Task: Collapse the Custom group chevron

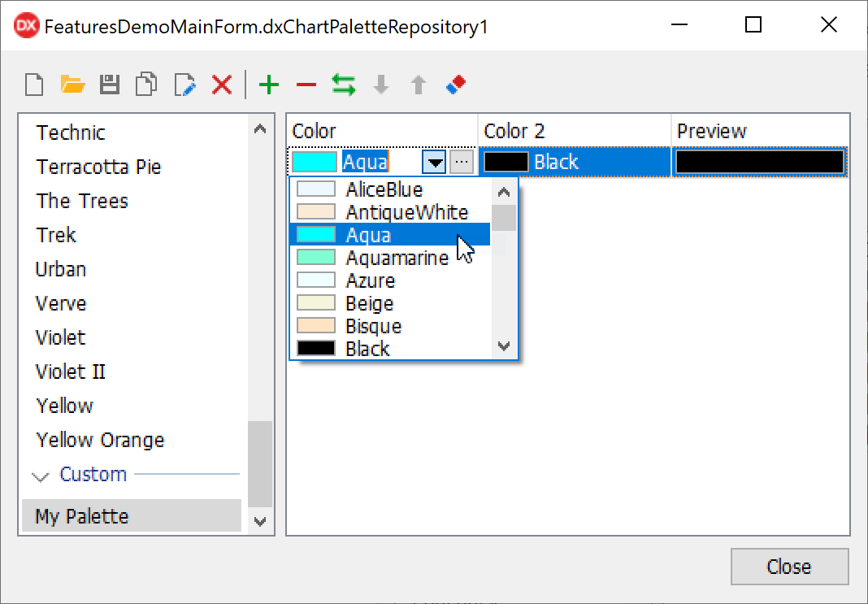Action: pos(40,476)
